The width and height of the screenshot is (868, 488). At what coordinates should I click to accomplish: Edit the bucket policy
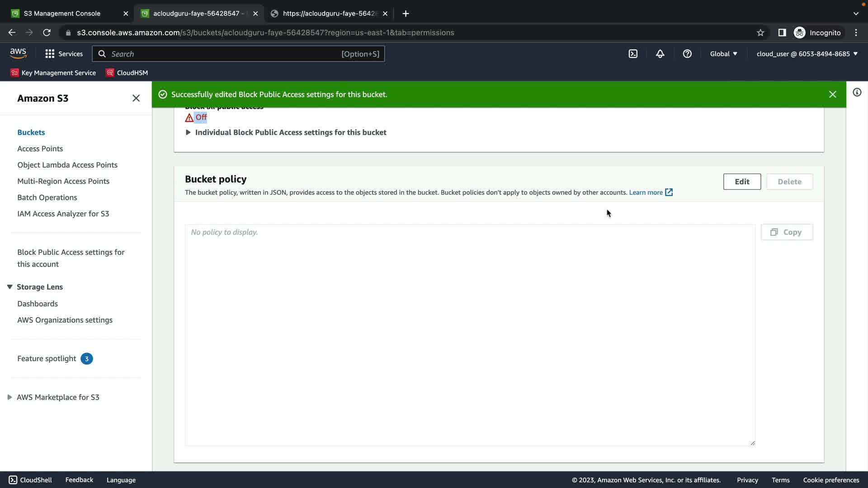coord(741,182)
